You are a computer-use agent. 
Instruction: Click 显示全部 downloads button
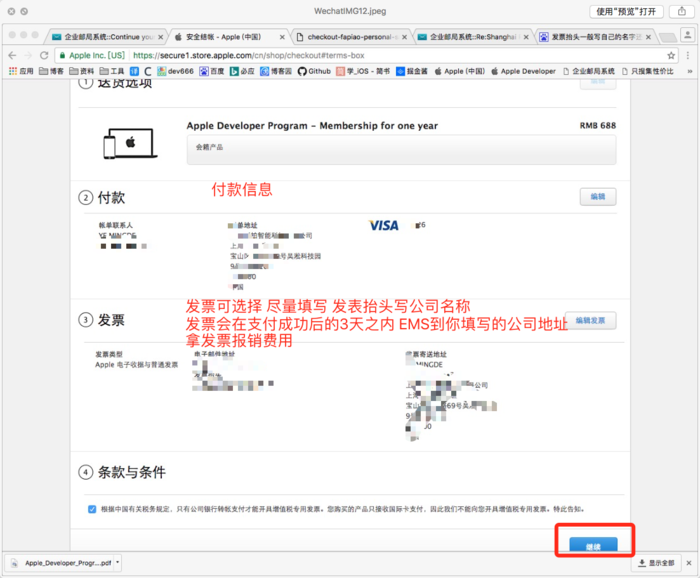click(x=656, y=563)
